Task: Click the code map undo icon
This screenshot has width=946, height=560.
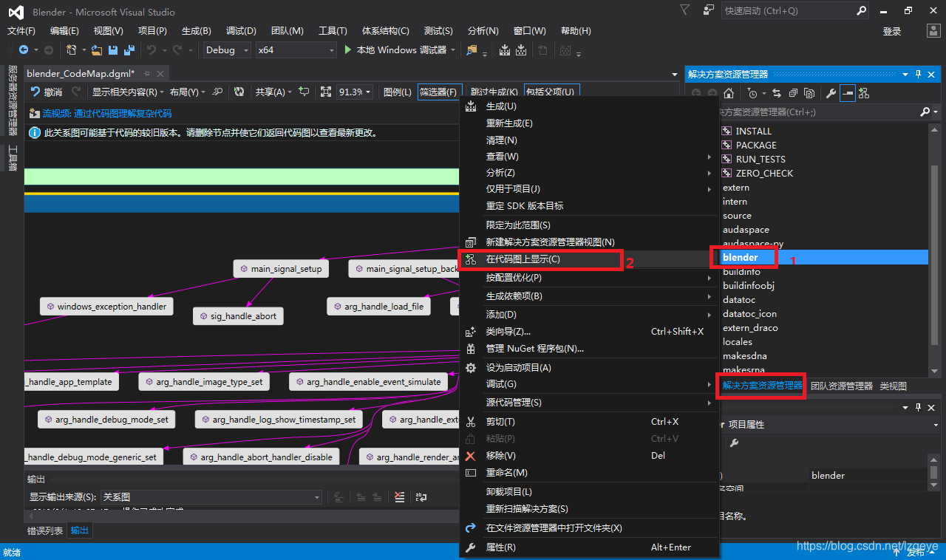Action: pos(35,92)
